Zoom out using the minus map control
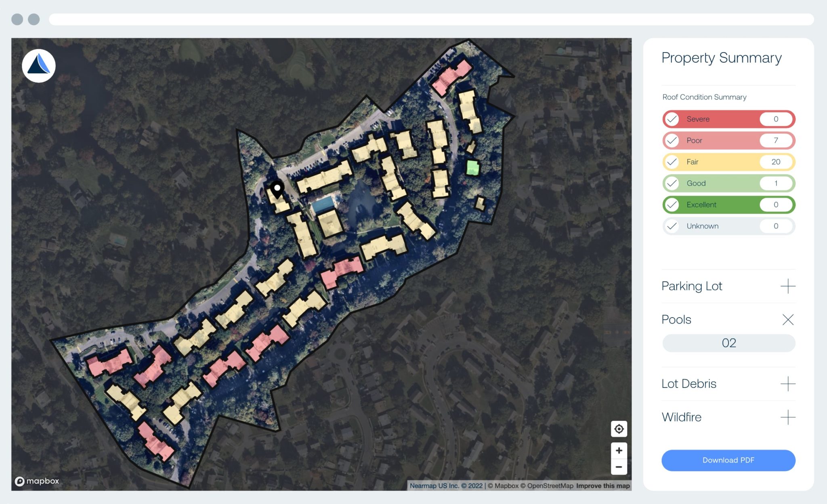 point(619,468)
